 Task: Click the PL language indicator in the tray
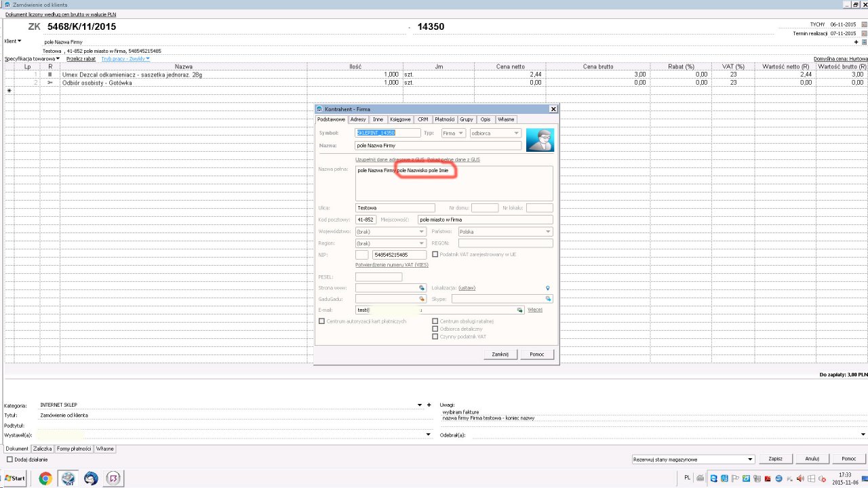(x=688, y=478)
